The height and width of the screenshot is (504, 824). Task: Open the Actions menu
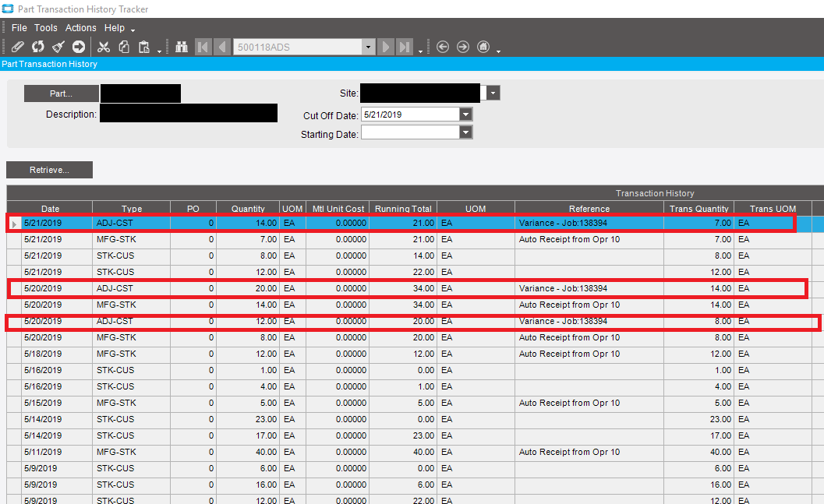[x=80, y=28]
